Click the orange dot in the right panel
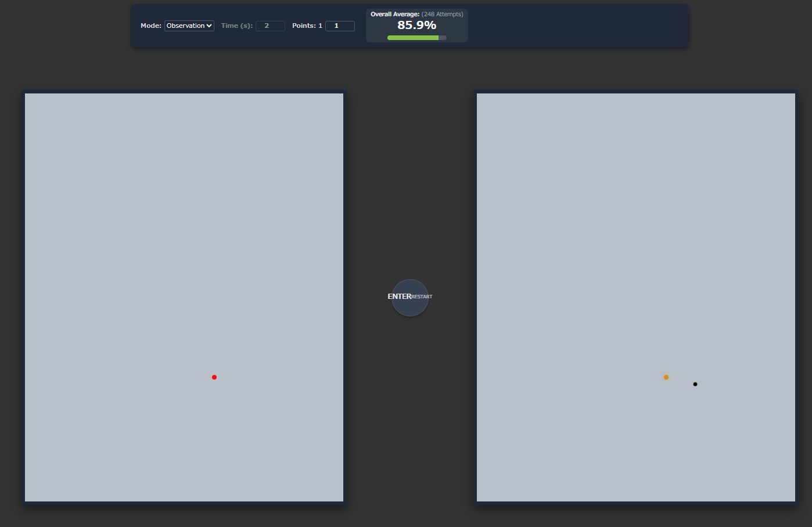This screenshot has height=527, width=812. [666, 377]
